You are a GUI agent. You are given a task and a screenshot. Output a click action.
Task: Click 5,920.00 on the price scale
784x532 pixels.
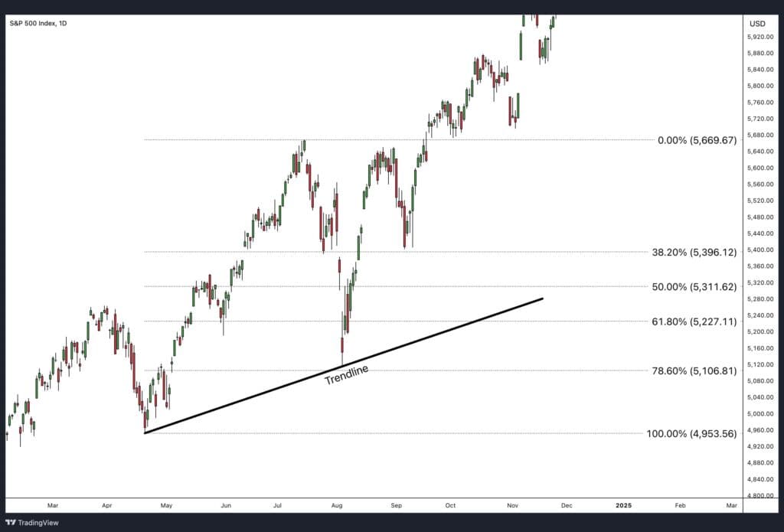(x=760, y=37)
